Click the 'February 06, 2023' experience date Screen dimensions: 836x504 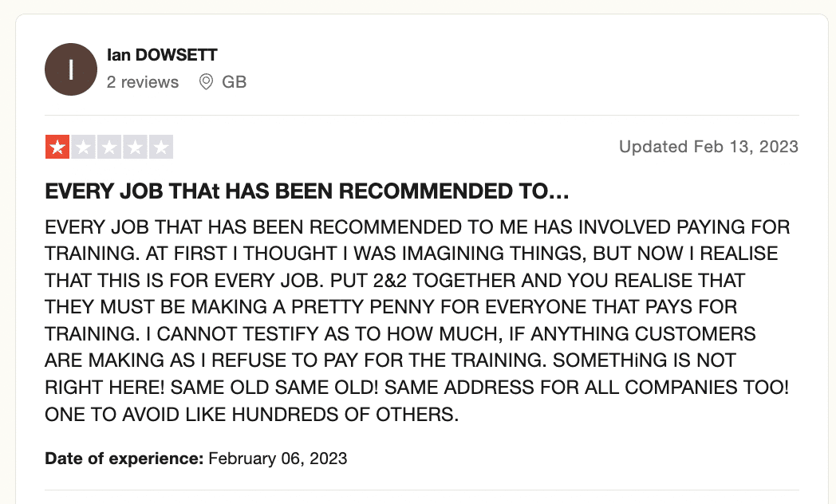[x=278, y=459]
